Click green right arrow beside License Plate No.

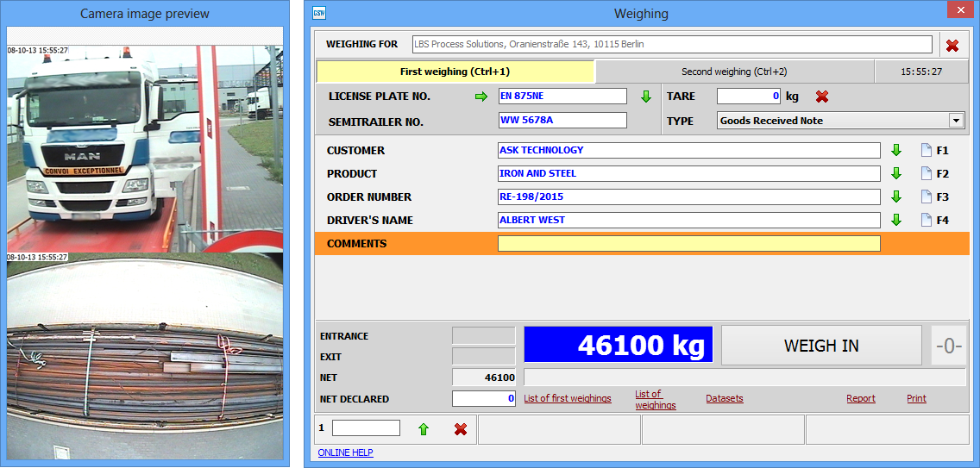pos(481,97)
